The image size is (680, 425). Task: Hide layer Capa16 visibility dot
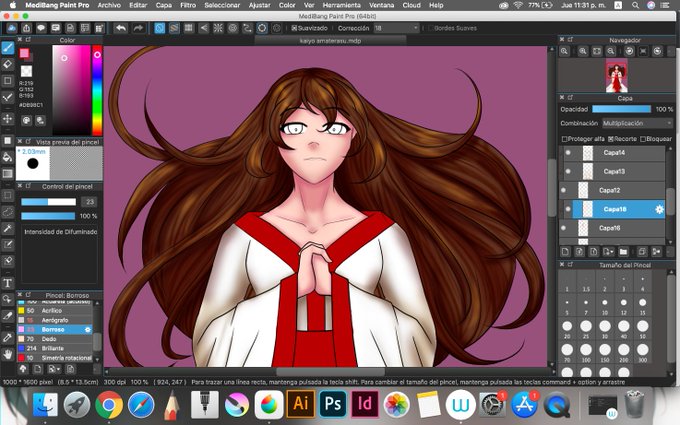pyautogui.click(x=563, y=228)
